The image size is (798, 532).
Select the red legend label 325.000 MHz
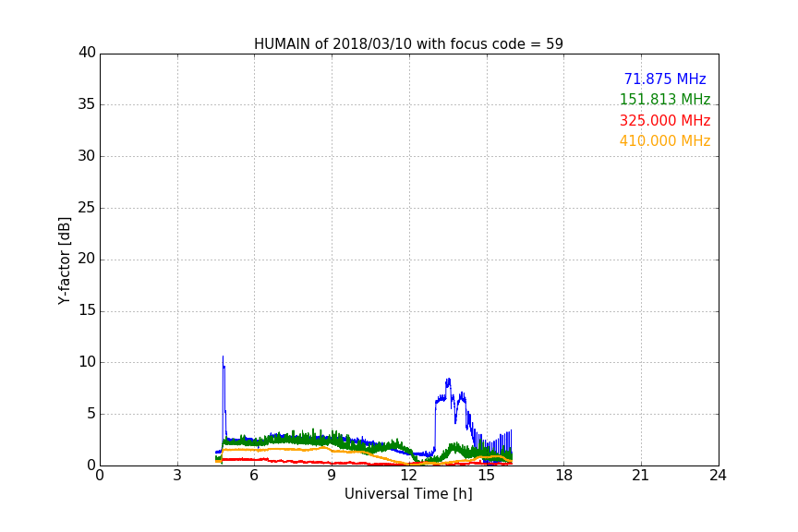coord(665,121)
